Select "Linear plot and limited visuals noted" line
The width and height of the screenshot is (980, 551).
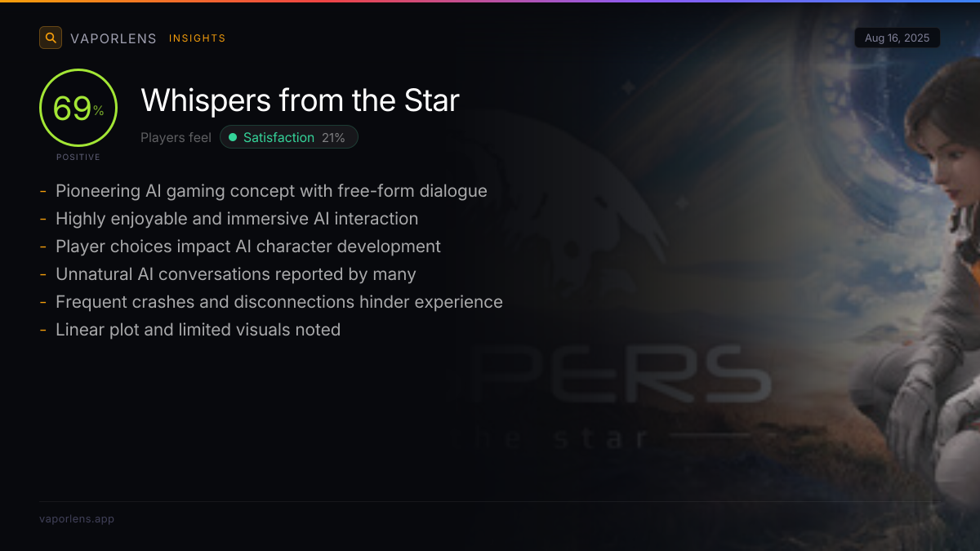pos(198,330)
